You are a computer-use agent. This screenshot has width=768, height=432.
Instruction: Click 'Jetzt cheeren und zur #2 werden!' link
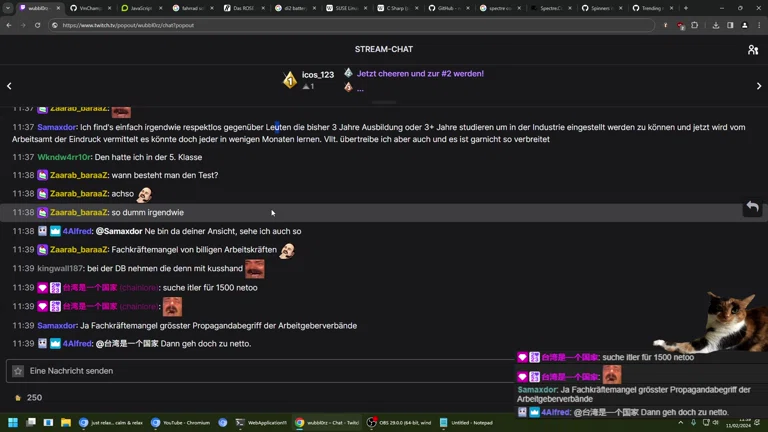420,73
